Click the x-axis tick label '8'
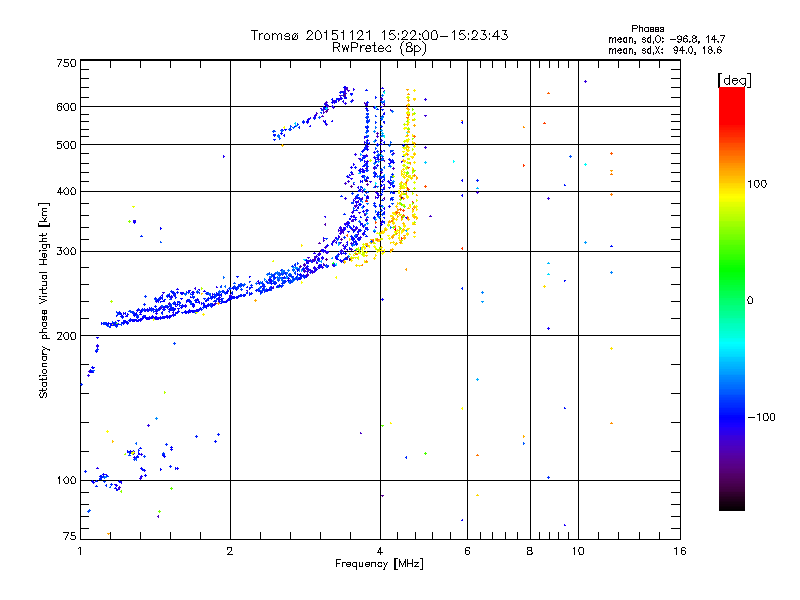 pyautogui.click(x=530, y=551)
